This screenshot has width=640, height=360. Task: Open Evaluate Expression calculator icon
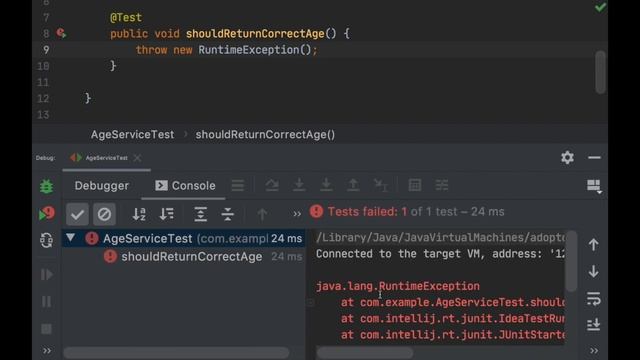(415, 185)
